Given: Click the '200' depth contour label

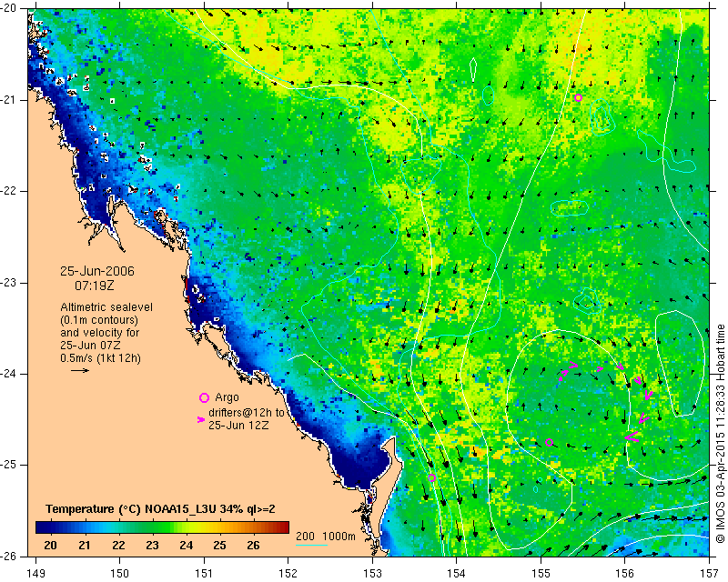Looking at the screenshot, I should click(305, 536).
